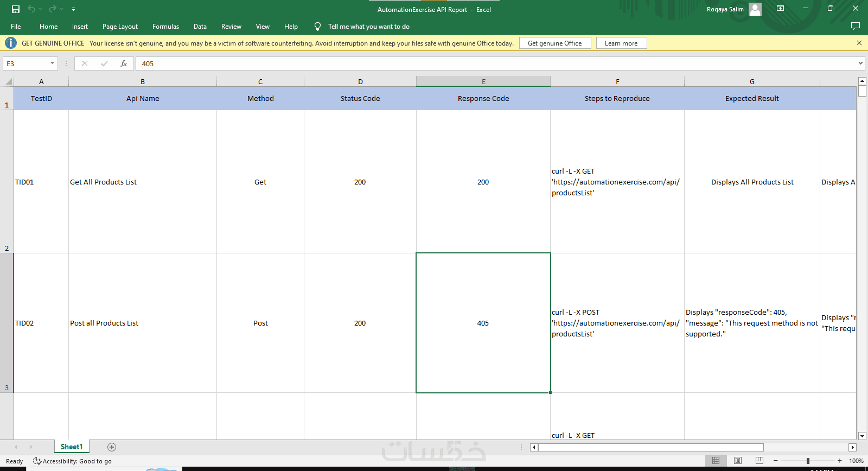Open the File menu

click(16, 27)
